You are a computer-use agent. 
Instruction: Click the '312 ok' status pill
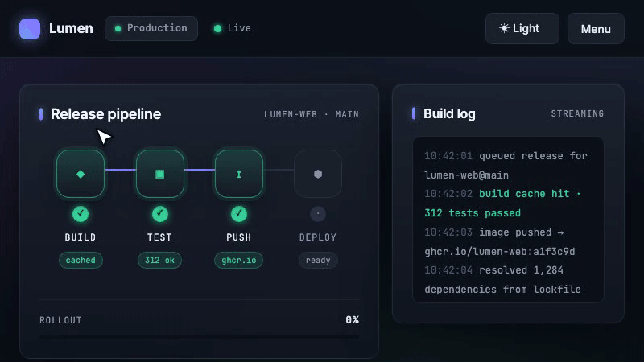click(159, 260)
